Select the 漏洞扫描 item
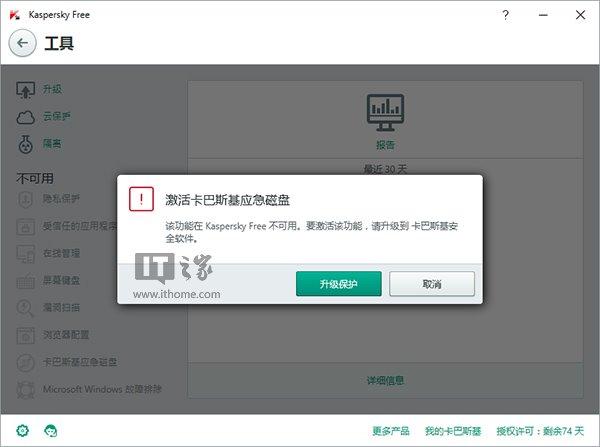Image resolution: width=600 pixels, height=447 pixels. [61, 307]
